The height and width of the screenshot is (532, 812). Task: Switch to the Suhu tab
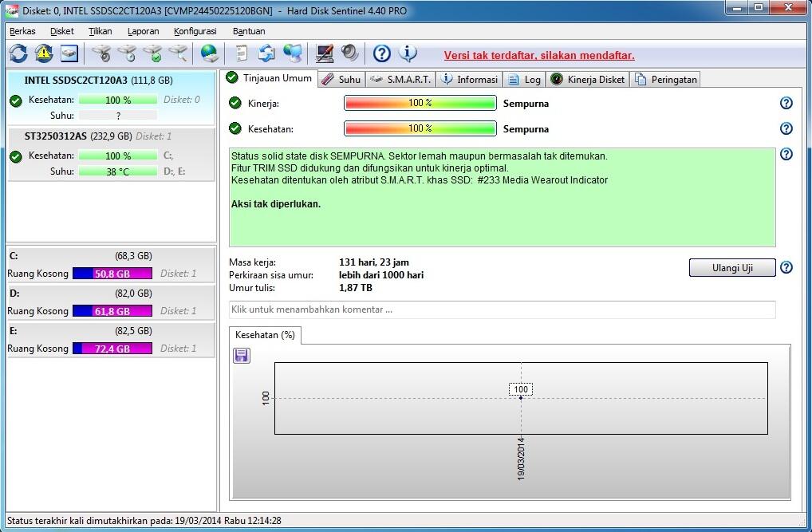(341, 79)
